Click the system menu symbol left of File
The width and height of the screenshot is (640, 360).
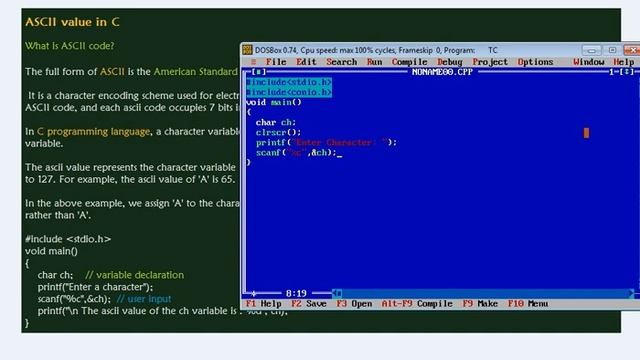click(253, 62)
